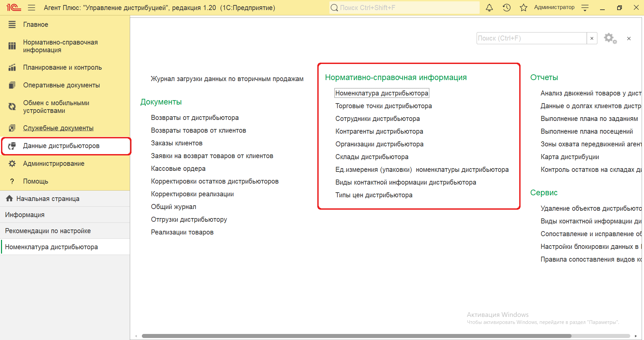Image resolution: width=644 pixels, height=340 pixels.
Task: Click the Главное section icon
Action: (12, 24)
